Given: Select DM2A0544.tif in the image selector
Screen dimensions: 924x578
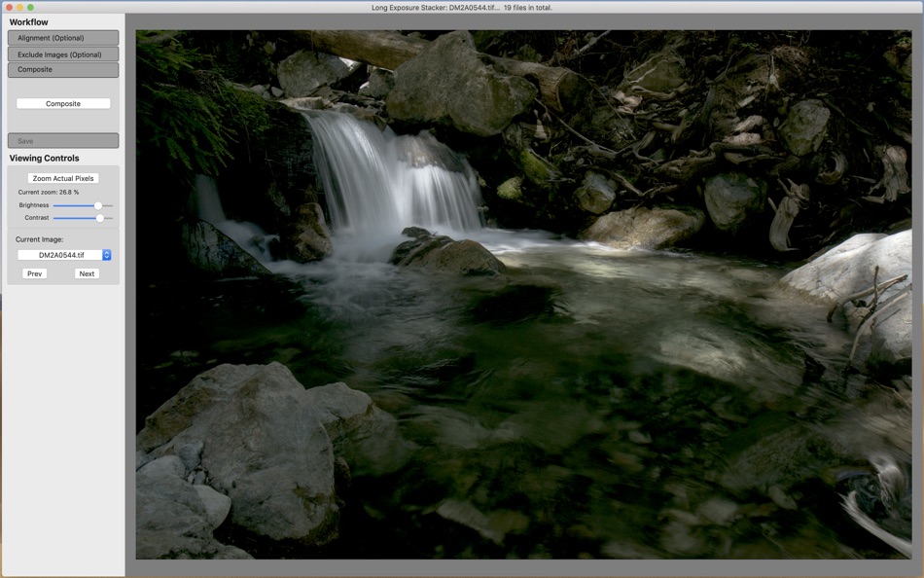Looking at the screenshot, I should pos(62,255).
